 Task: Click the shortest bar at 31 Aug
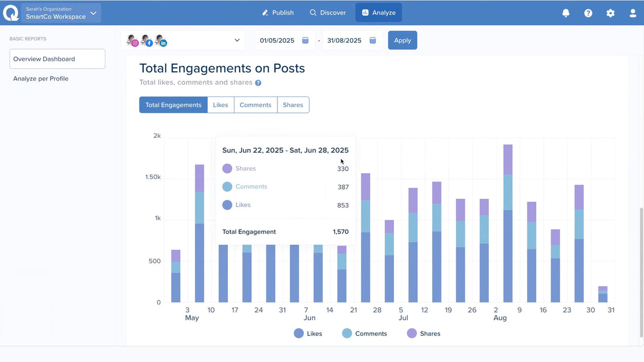603,294
